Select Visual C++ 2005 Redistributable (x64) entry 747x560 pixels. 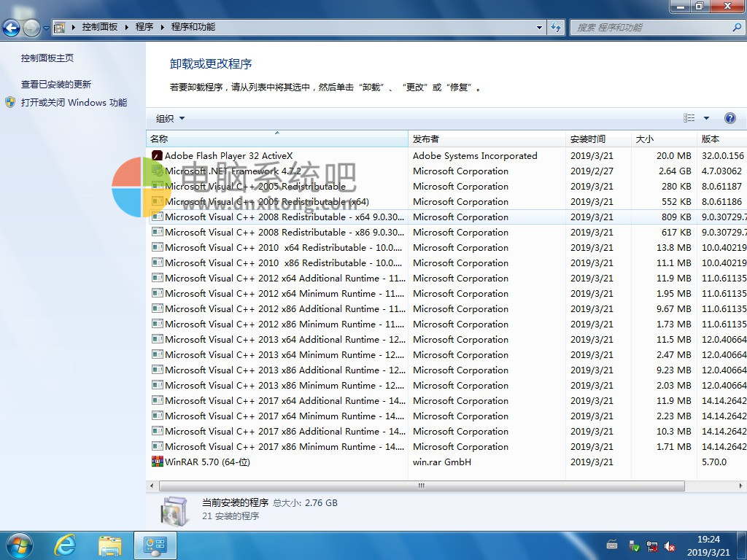tap(267, 202)
